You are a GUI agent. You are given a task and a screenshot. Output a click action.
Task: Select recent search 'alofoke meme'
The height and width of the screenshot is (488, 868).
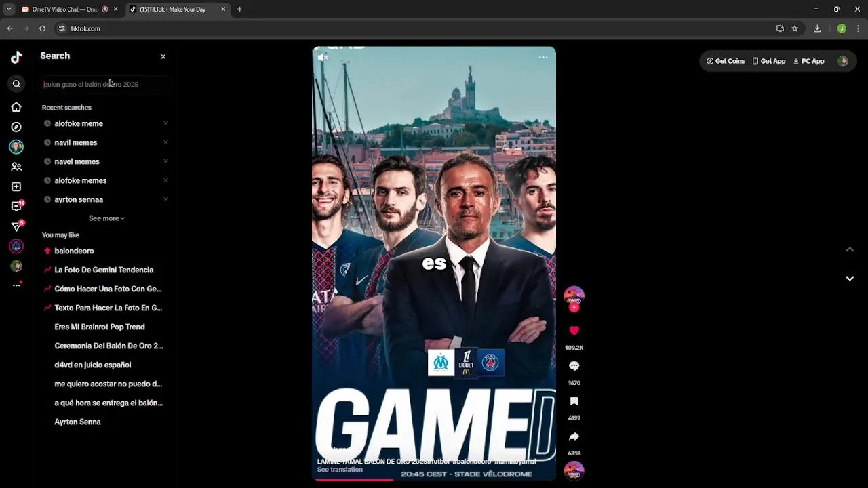coord(79,123)
